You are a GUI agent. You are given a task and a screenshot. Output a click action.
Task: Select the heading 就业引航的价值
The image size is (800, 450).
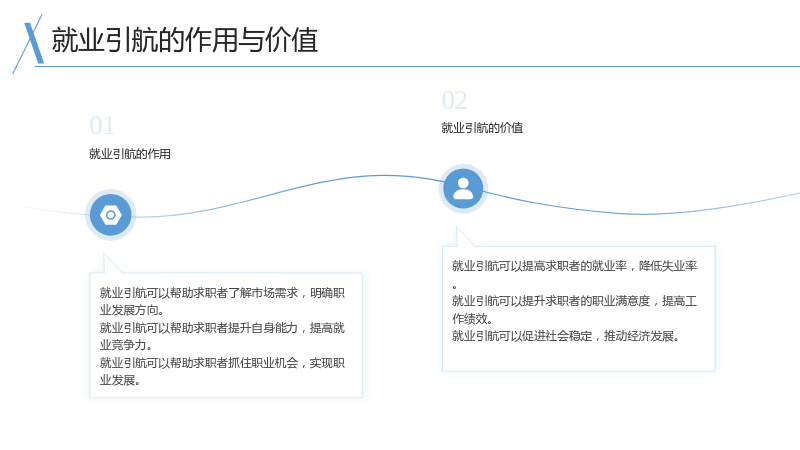coord(482,128)
